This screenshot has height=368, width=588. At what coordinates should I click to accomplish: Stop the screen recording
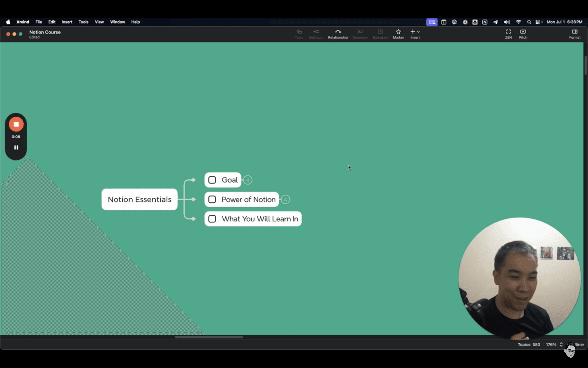pyautogui.click(x=16, y=124)
